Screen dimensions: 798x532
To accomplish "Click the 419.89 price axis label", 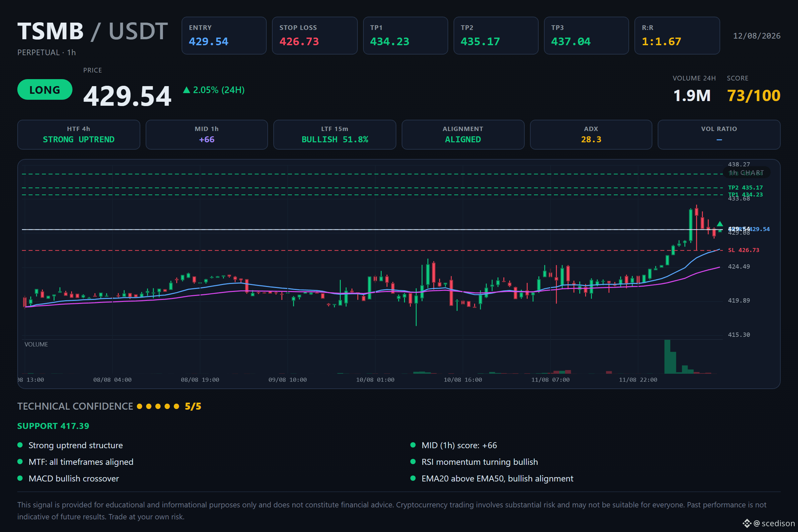I will 739,301.
